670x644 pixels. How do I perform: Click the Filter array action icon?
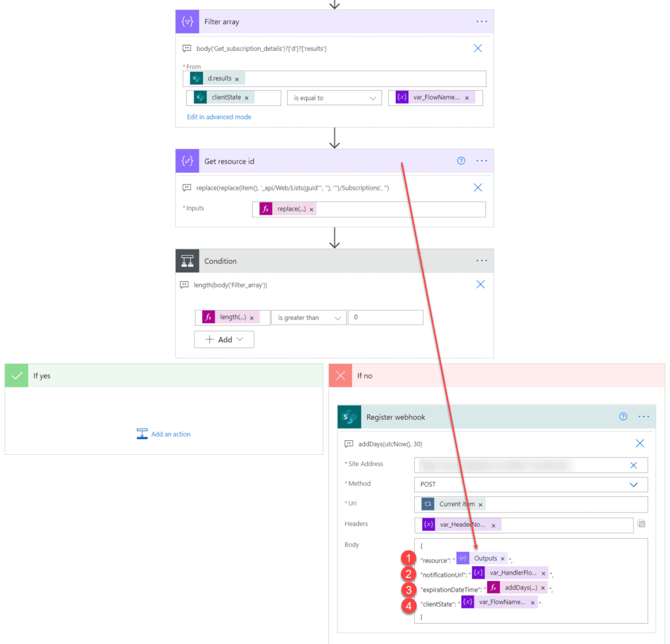tap(187, 22)
